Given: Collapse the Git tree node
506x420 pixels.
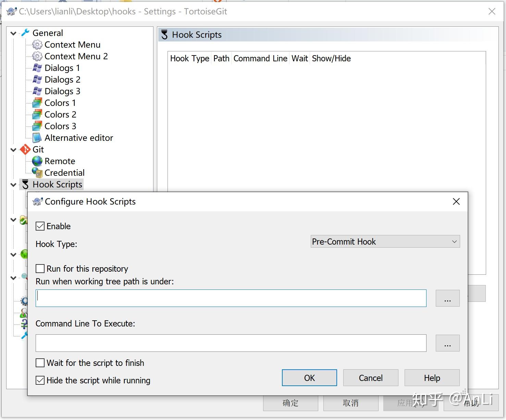Looking at the screenshot, I should (13, 150).
